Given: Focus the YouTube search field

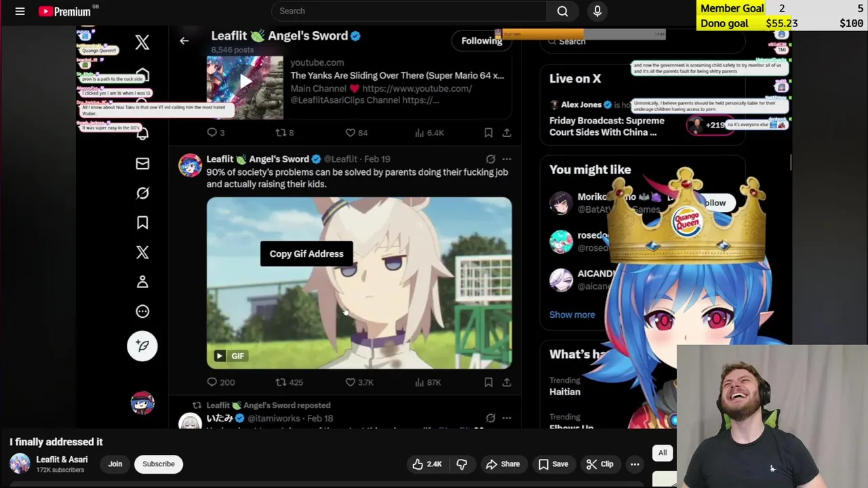Looking at the screenshot, I should pyautogui.click(x=409, y=11).
